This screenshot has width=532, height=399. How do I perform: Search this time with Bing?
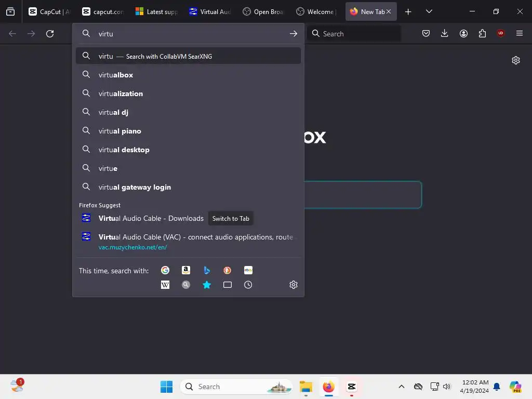207,270
